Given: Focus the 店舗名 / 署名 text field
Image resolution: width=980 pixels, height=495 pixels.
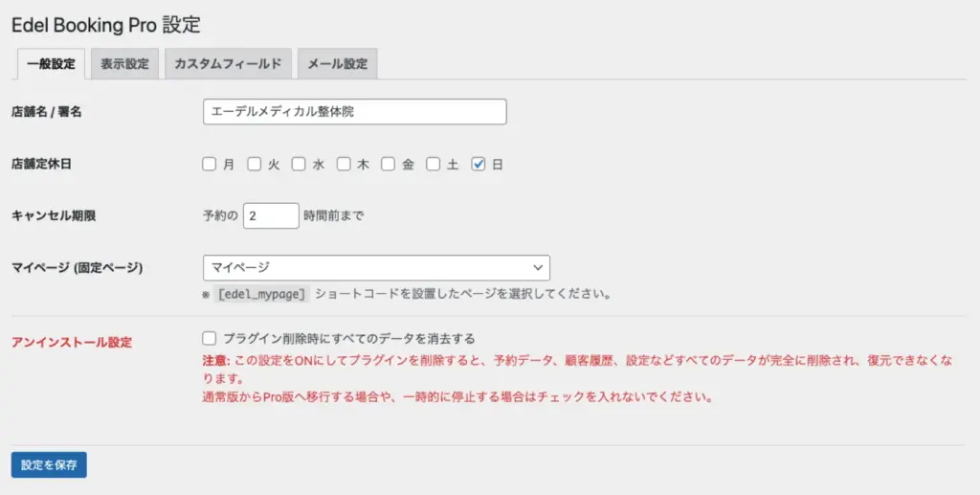Looking at the screenshot, I should pyautogui.click(x=354, y=112).
